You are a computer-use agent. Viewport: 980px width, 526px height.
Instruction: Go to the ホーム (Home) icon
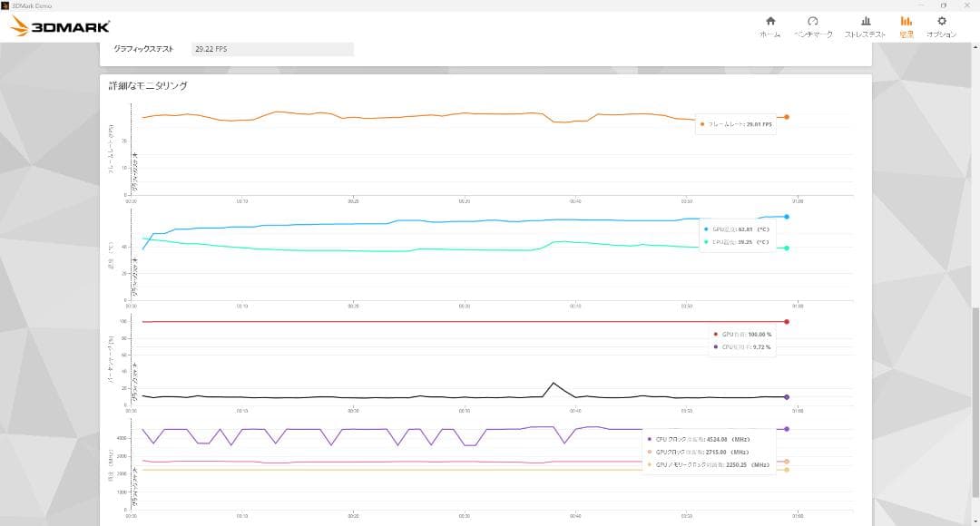(769, 22)
